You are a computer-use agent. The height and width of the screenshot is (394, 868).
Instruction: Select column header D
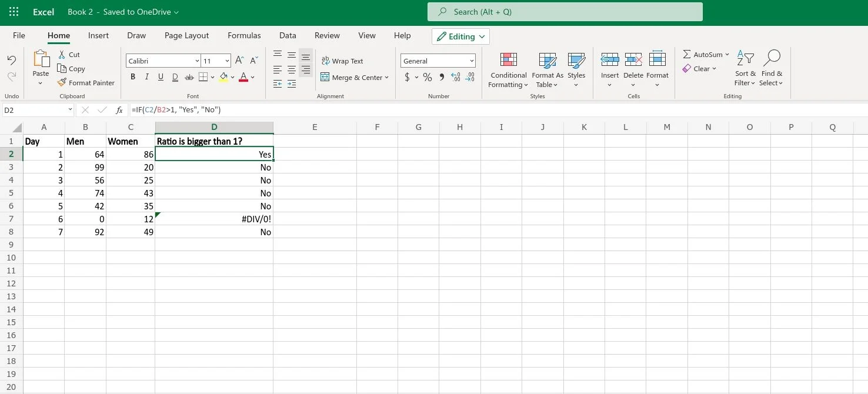(214, 128)
